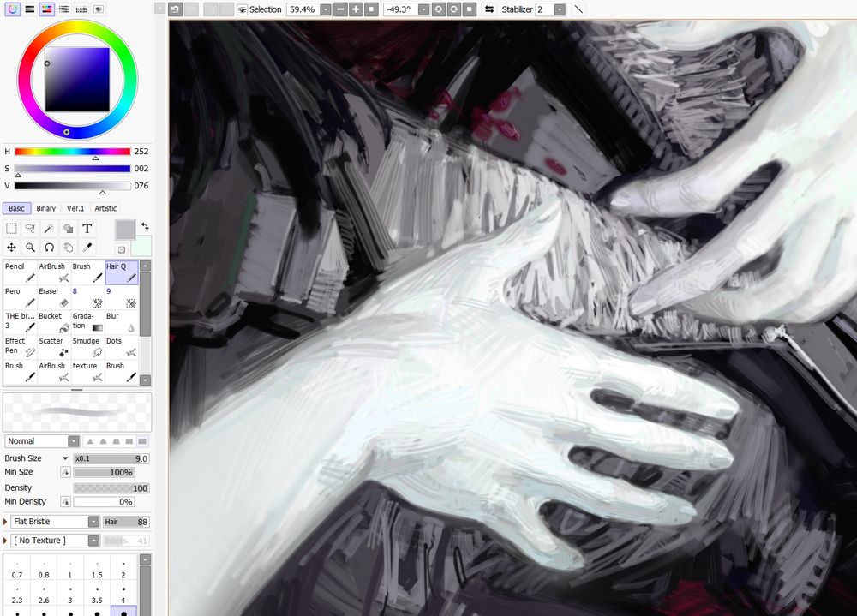Screen dimensions: 857x616
Task: Open the Stabilizer level dropdown
Action: coord(560,9)
